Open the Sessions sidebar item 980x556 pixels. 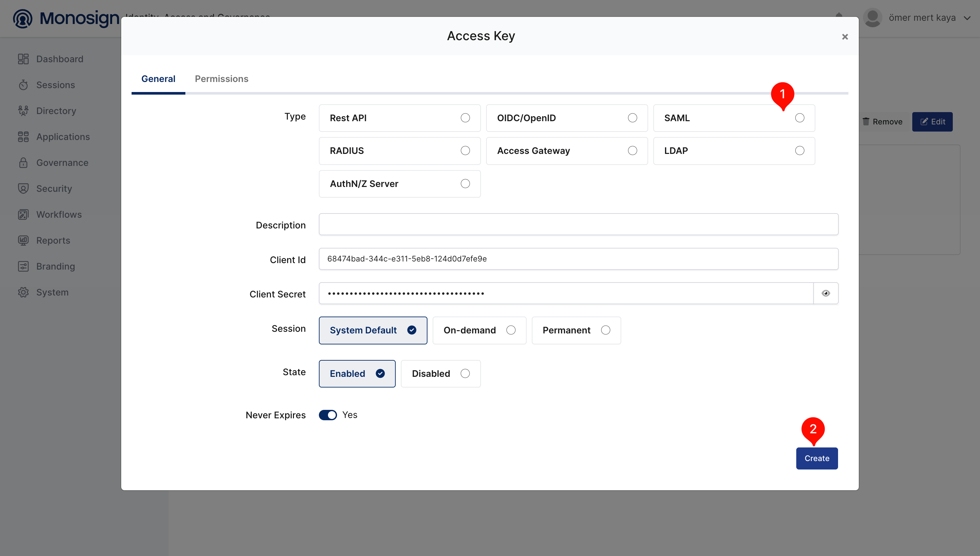pos(47,85)
